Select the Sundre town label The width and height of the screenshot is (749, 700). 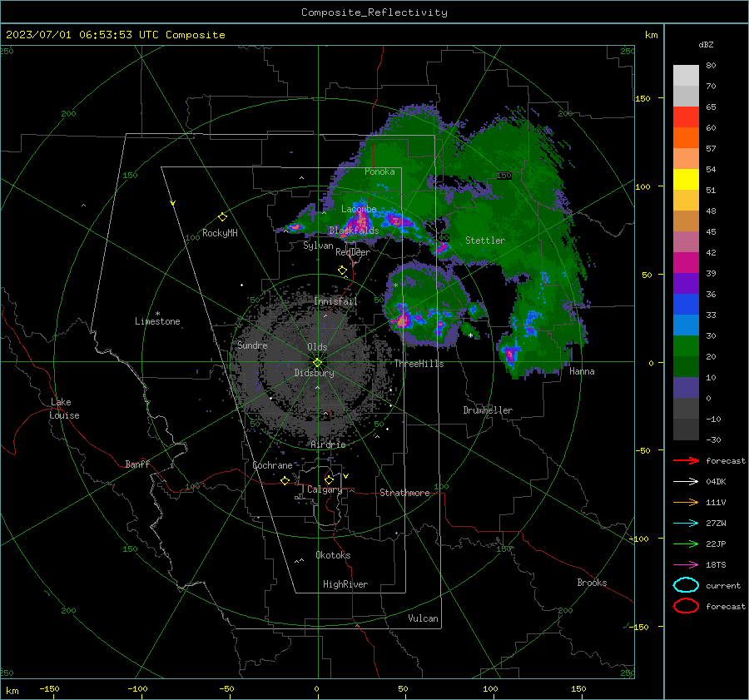click(x=252, y=345)
